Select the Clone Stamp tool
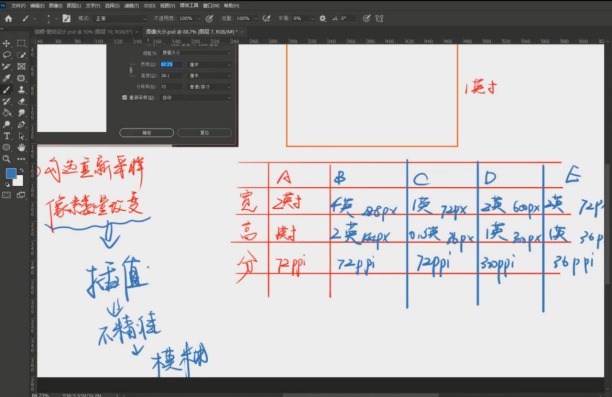This screenshot has width=612, height=397. (21, 89)
